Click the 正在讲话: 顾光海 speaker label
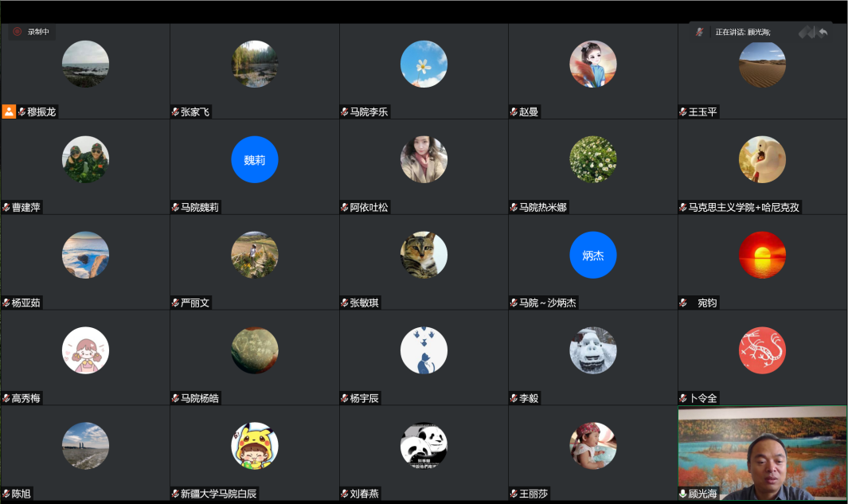Viewport: 848px width, 504px height. click(x=743, y=32)
